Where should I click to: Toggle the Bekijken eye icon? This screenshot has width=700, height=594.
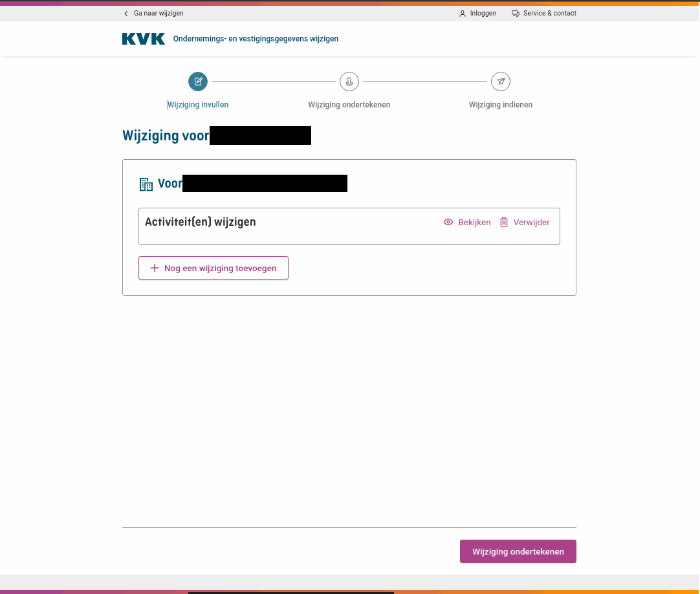point(448,222)
